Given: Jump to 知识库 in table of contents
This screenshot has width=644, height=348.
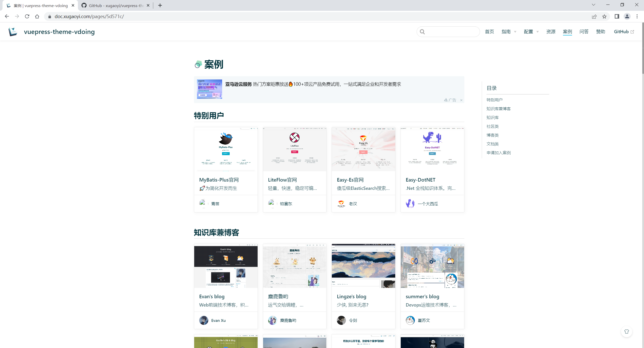Looking at the screenshot, I should click(x=492, y=117).
